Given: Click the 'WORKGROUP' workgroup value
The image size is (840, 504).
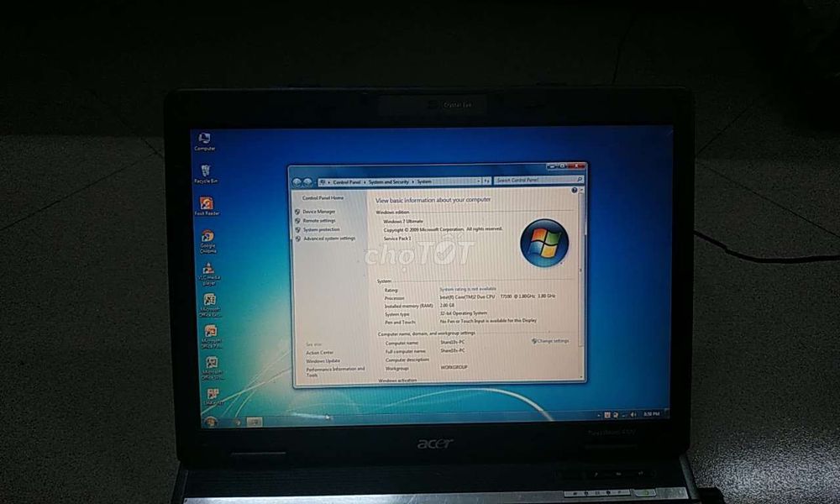Looking at the screenshot, I should click(454, 367).
